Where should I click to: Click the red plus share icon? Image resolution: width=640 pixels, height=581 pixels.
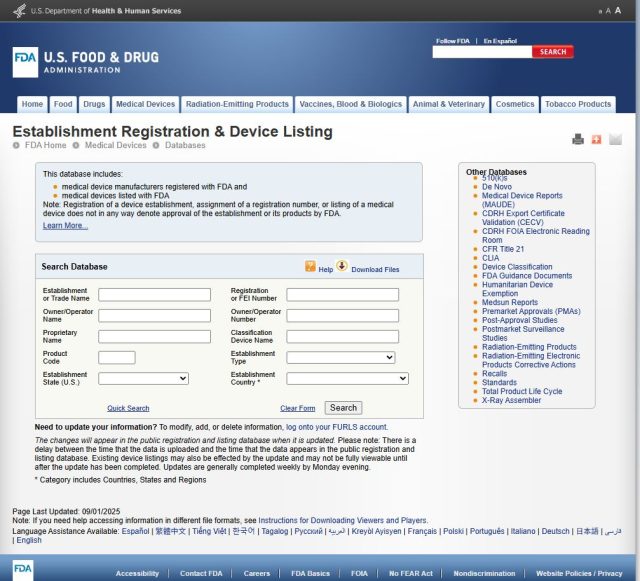click(x=596, y=139)
